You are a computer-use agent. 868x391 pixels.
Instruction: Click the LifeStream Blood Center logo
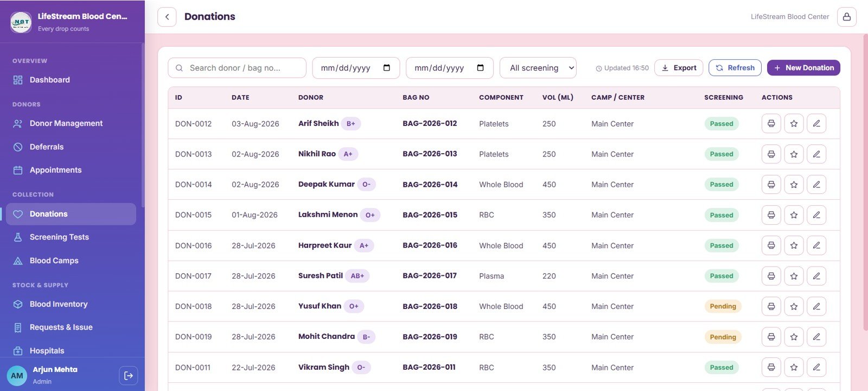(21, 22)
